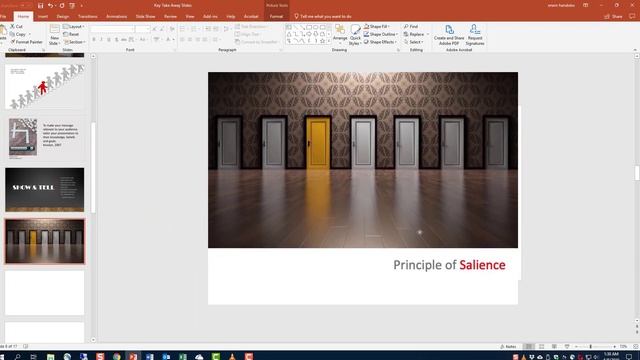Switch to the Transitions tab
This screenshot has height=360, width=640.
pyautogui.click(x=87, y=16)
